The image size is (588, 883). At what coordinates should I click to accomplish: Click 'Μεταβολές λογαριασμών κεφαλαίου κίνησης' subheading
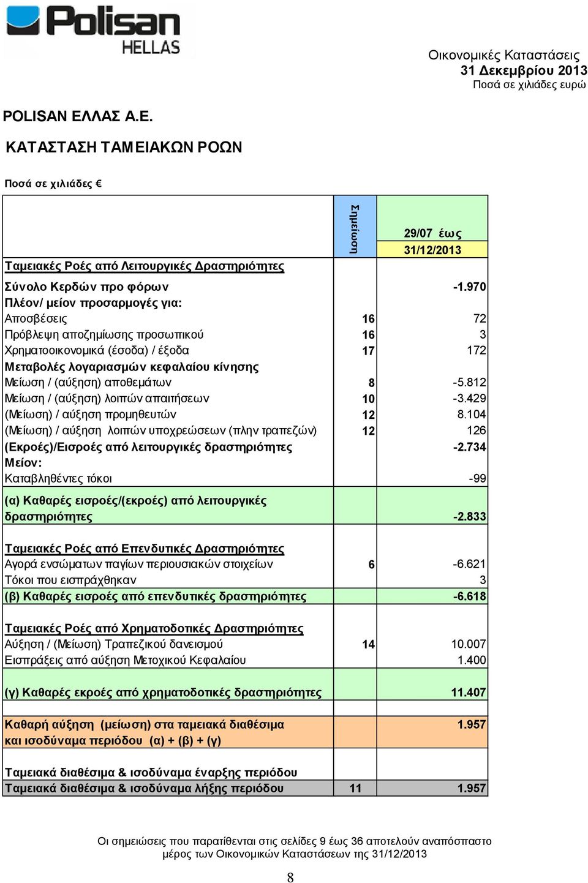click(132, 367)
